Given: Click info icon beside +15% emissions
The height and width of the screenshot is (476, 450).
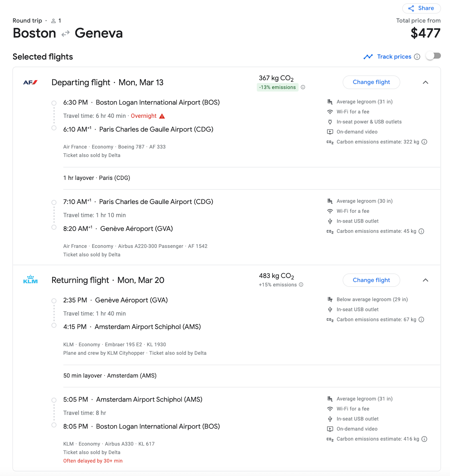Looking at the screenshot, I should tap(301, 285).
